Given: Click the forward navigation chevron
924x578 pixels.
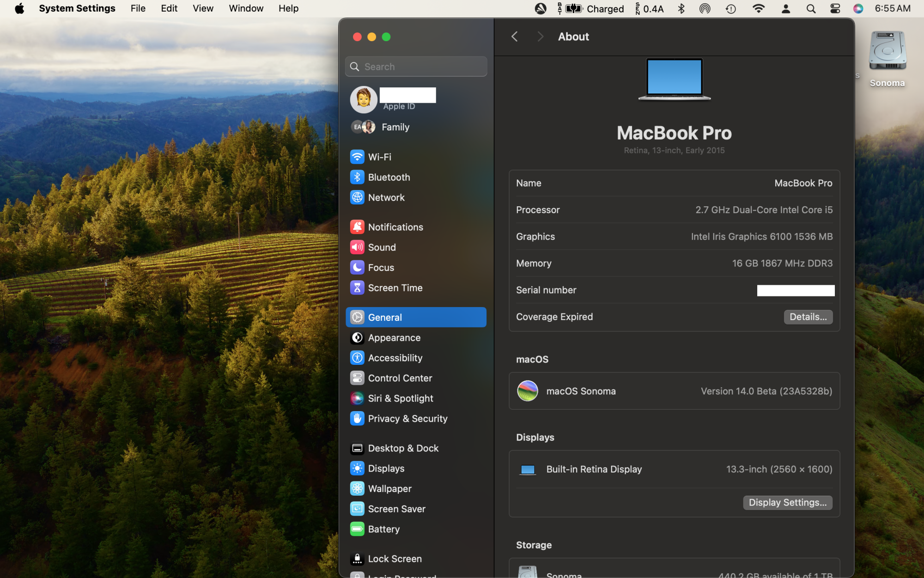Looking at the screenshot, I should point(540,37).
